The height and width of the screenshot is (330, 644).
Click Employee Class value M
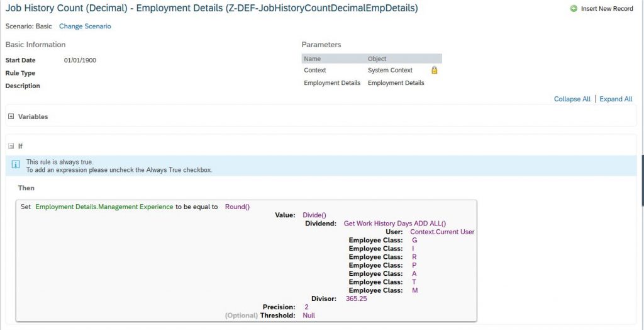[415, 290]
